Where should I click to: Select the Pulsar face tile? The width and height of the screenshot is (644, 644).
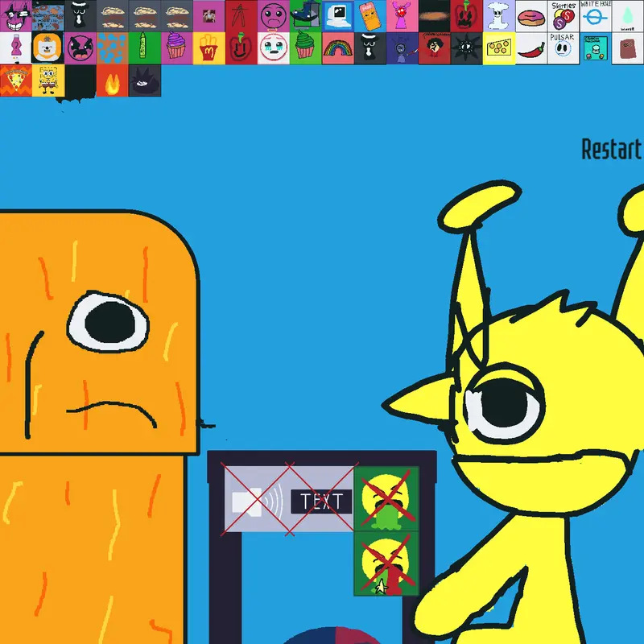[563, 48]
